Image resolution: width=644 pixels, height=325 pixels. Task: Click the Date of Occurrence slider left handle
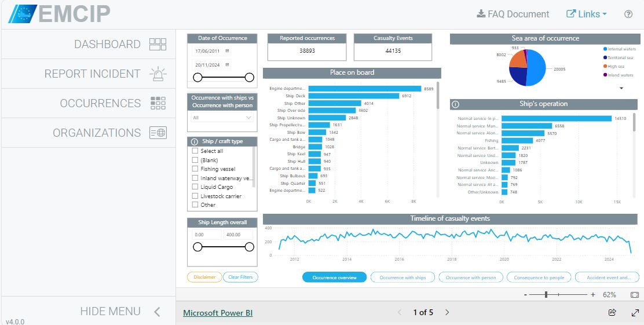point(197,77)
